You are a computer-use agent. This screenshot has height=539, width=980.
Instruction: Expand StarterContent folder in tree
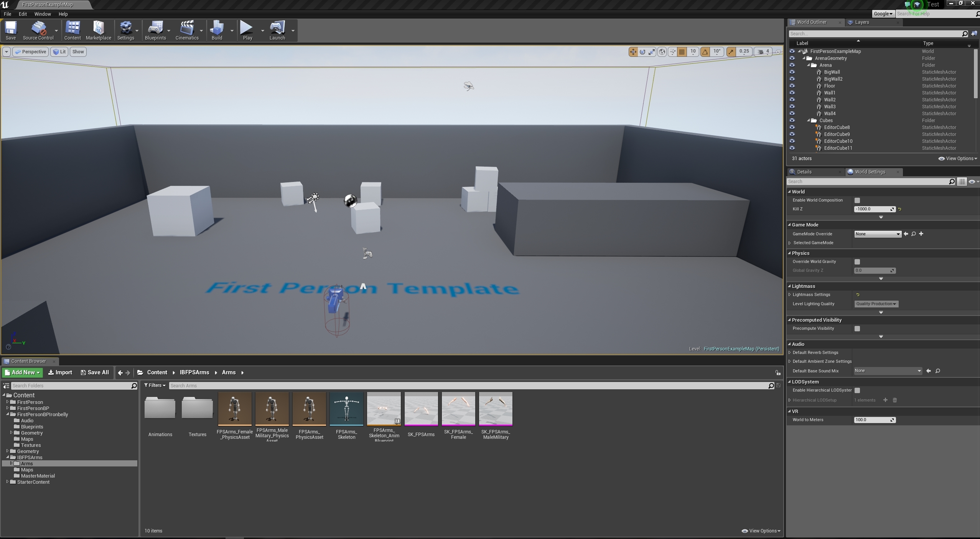[7, 482]
